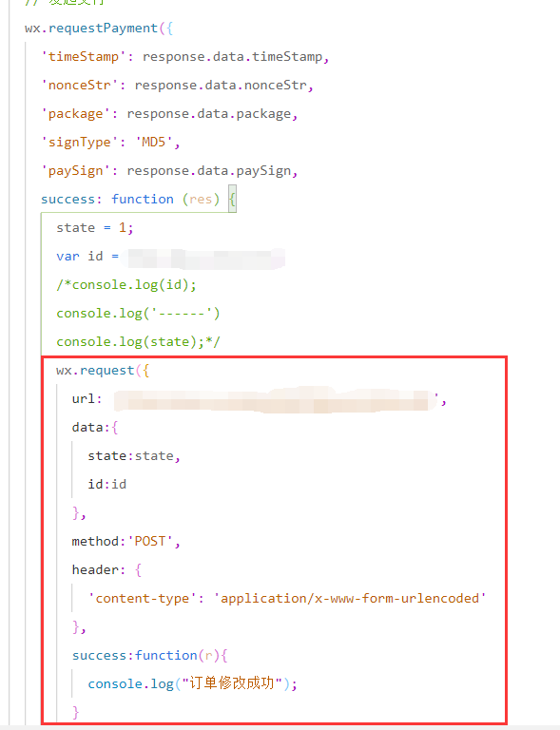Place cursor on state = 1; line
Screen dimensions: 560x730
(95, 228)
